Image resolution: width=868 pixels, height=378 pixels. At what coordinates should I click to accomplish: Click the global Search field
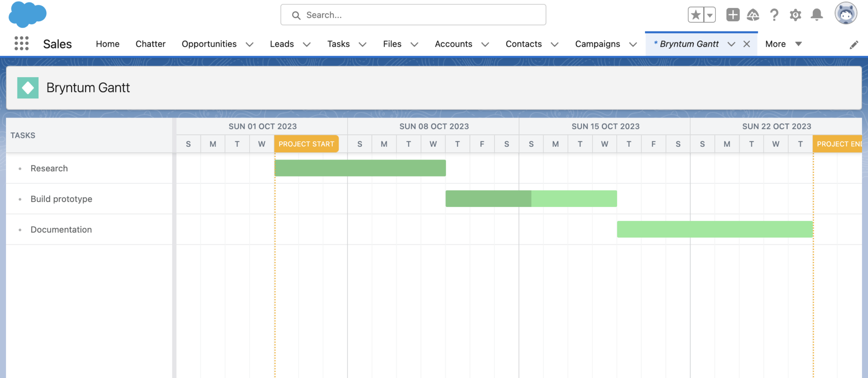413,15
